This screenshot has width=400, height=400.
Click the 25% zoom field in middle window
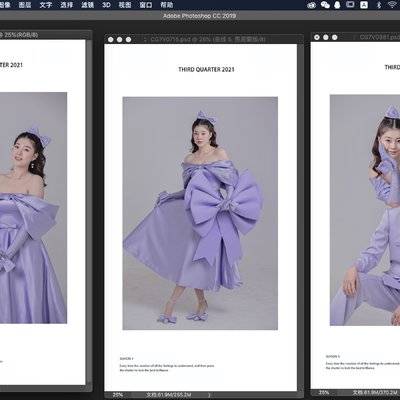[x=118, y=395]
